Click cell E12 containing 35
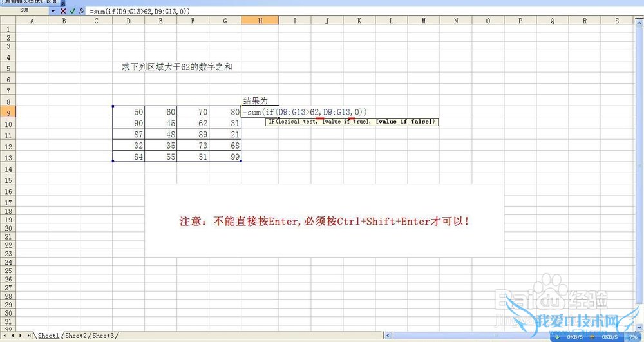 click(x=160, y=146)
